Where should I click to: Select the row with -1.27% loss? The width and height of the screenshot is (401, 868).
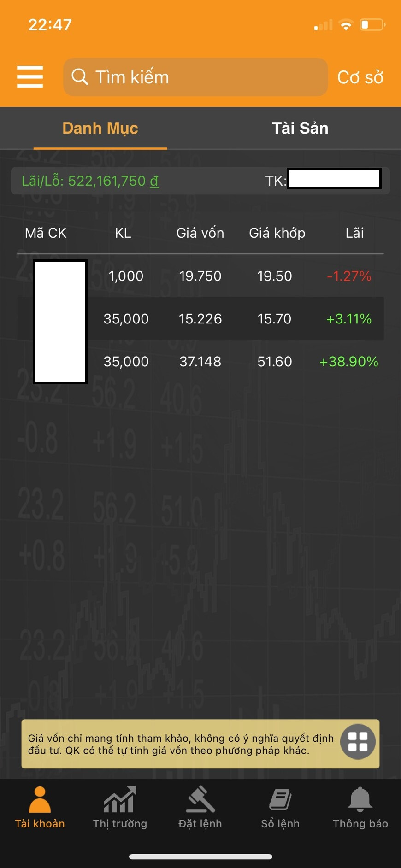pyautogui.click(x=230, y=276)
